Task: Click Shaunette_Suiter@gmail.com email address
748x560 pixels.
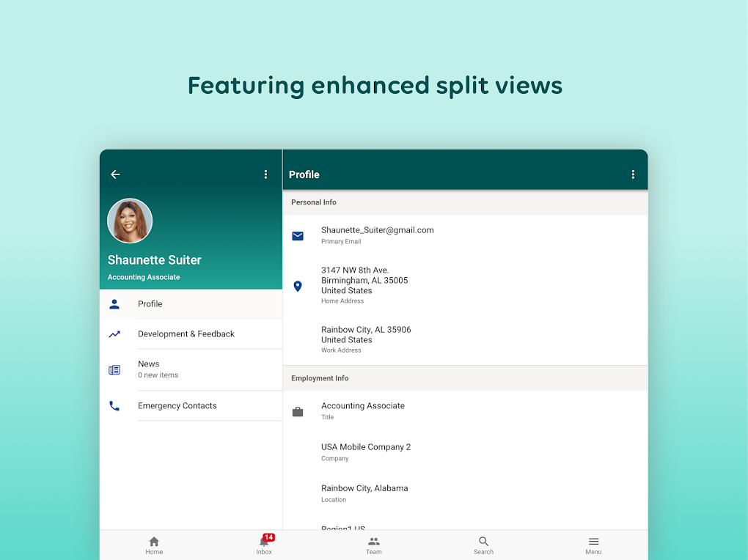Action: click(377, 229)
